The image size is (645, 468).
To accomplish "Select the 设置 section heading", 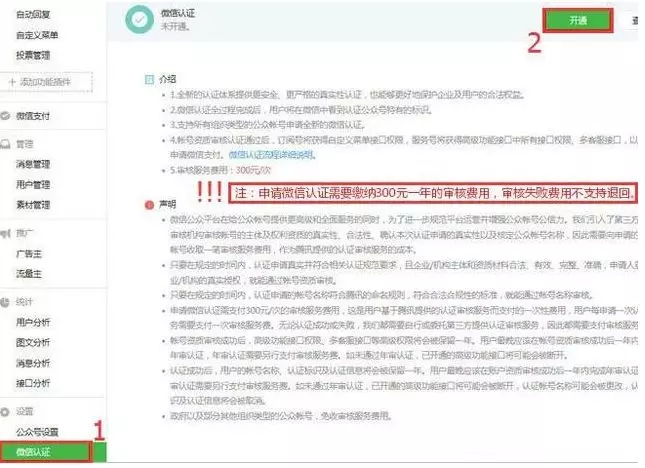I will pos(25,412).
